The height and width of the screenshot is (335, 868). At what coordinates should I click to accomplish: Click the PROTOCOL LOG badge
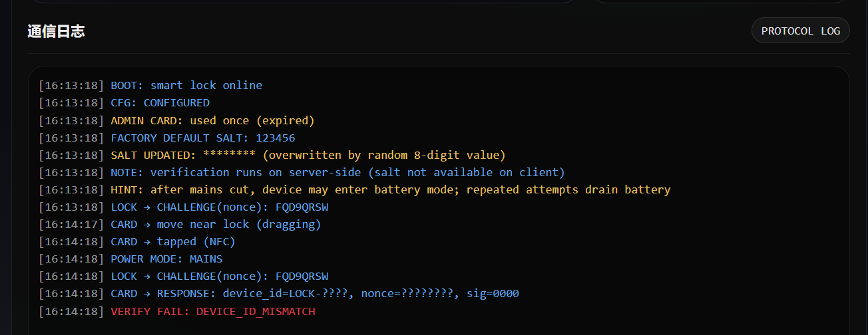[800, 31]
